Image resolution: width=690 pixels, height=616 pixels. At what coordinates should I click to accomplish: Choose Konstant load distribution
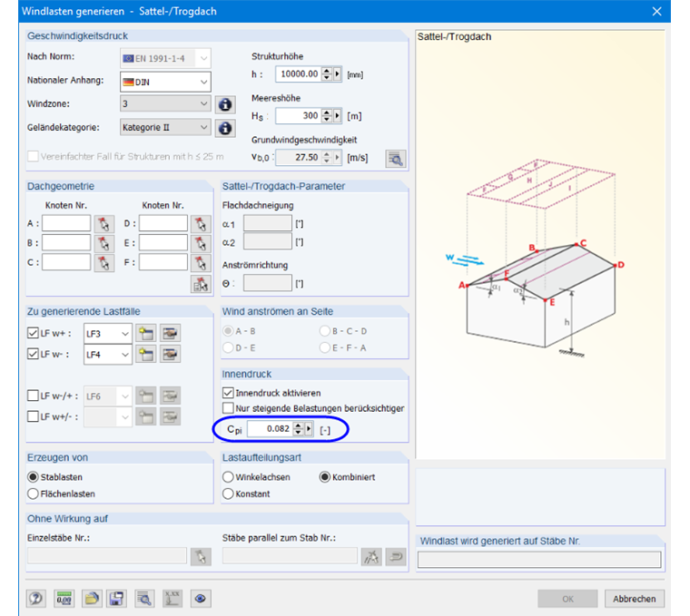tap(228, 494)
